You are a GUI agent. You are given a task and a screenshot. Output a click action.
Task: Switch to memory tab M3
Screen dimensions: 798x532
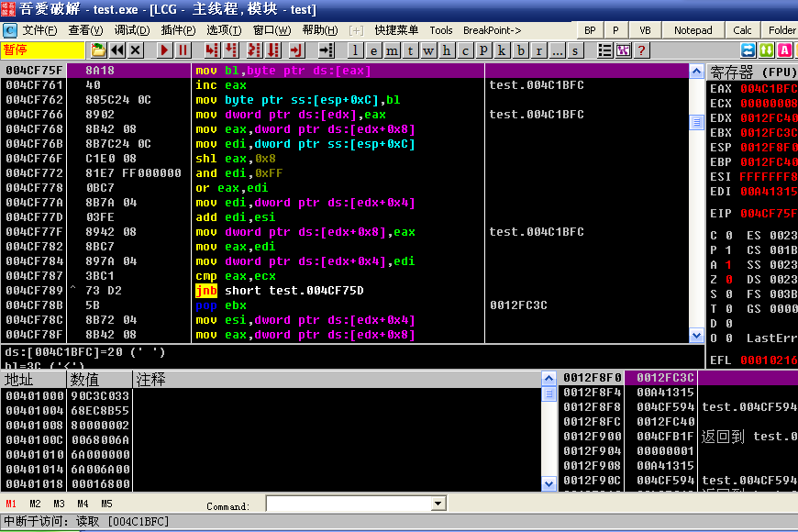(x=59, y=504)
